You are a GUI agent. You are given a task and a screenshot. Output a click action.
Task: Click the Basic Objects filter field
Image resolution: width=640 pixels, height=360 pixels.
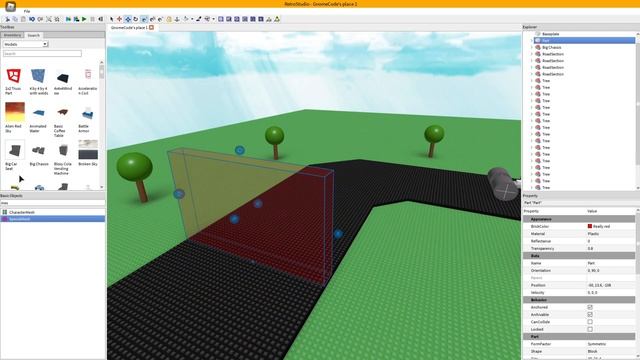coord(53,203)
